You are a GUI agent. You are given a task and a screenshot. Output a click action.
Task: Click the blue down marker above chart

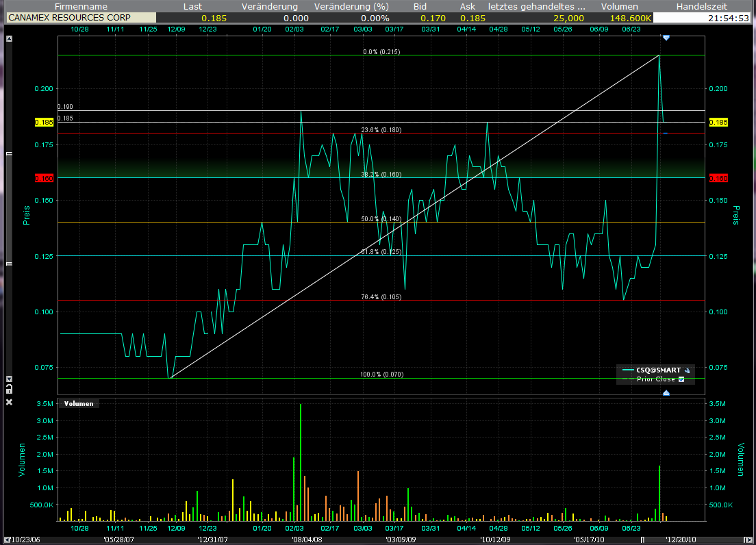(x=666, y=38)
